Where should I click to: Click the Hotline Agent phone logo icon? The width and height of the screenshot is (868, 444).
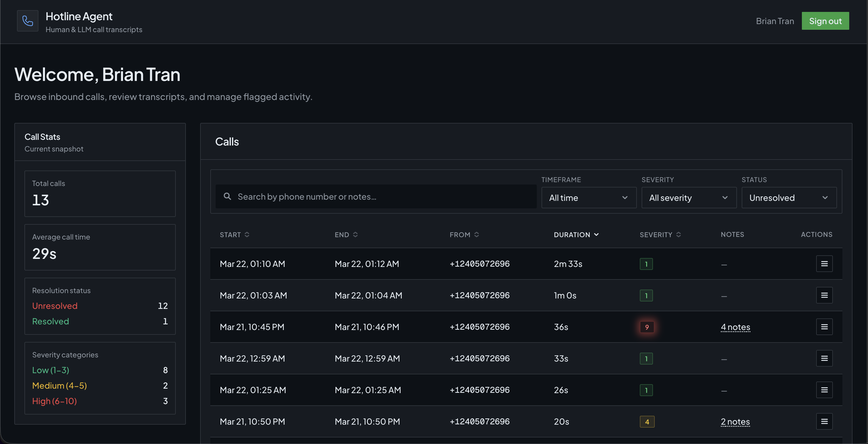[x=28, y=21]
